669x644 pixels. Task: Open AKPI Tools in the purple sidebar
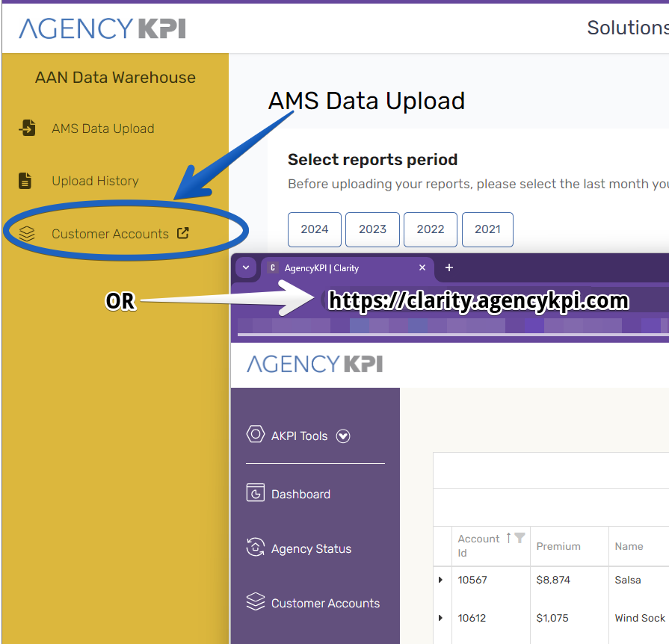coord(300,436)
